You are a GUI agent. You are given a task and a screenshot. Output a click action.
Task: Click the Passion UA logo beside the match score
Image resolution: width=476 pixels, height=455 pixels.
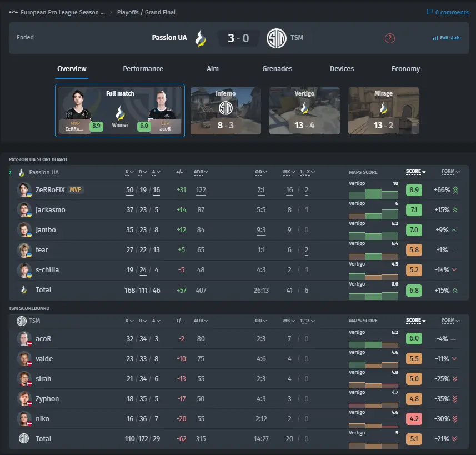[x=201, y=38]
